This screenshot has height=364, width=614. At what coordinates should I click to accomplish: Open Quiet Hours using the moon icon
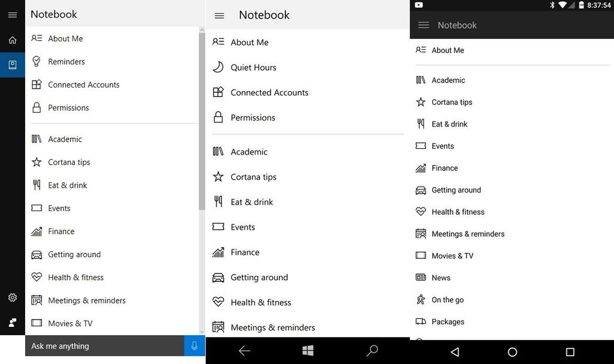[x=219, y=67]
